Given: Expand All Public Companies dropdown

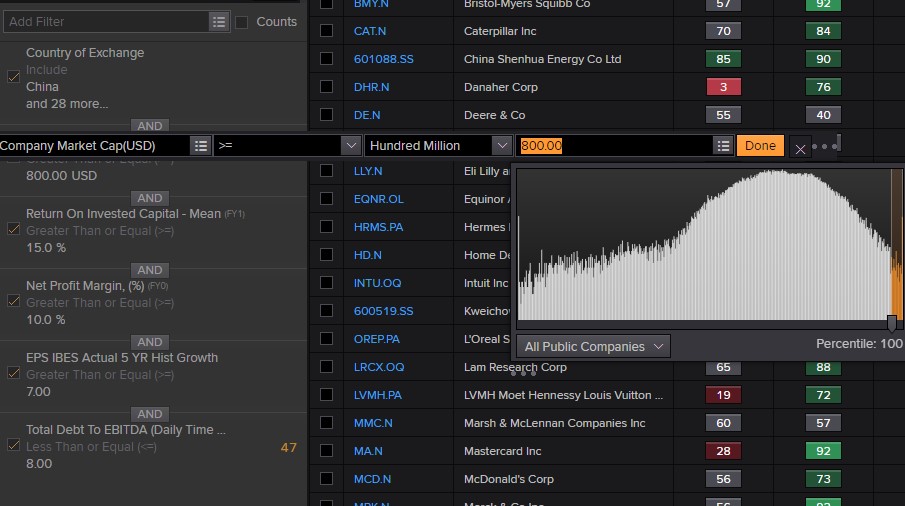Looking at the screenshot, I should point(593,346).
